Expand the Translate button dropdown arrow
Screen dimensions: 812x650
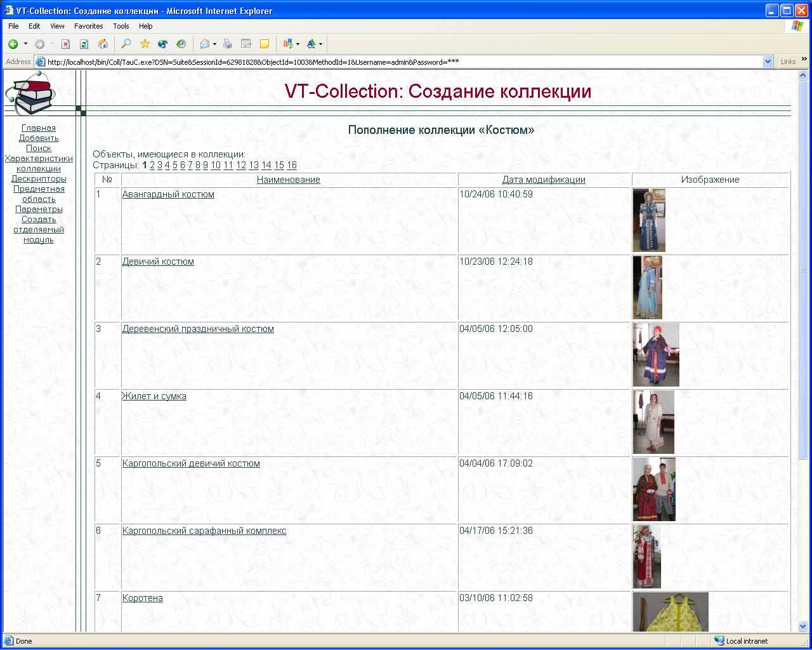click(298, 44)
